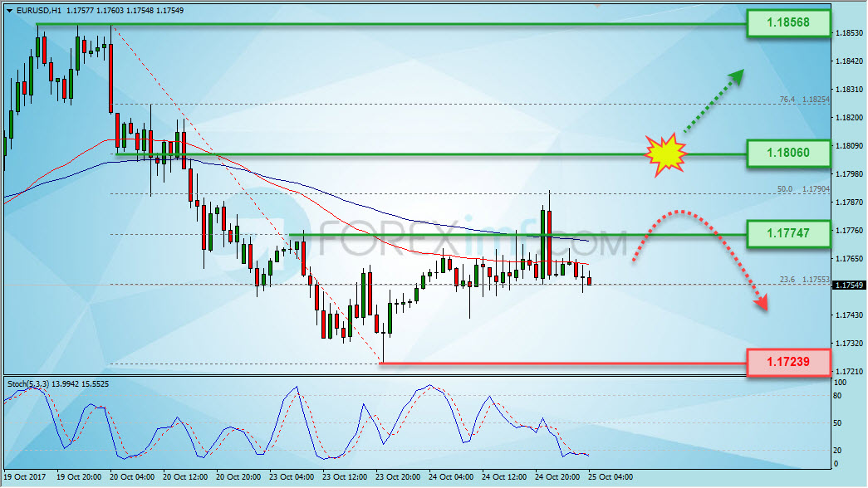868x488 pixels.
Task: Click the 20 level on stochastic scale
Action: pyautogui.click(x=837, y=451)
